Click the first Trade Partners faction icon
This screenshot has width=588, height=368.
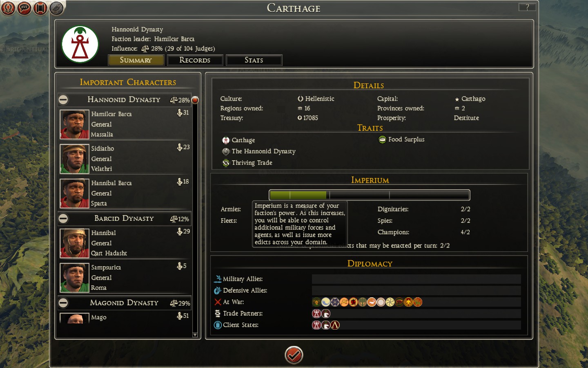pyautogui.click(x=316, y=314)
